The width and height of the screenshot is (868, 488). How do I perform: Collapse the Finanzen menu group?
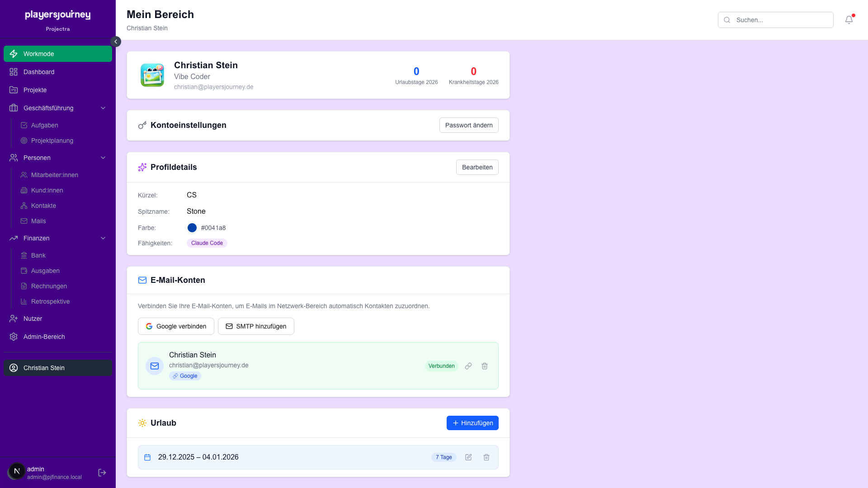point(103,238)
